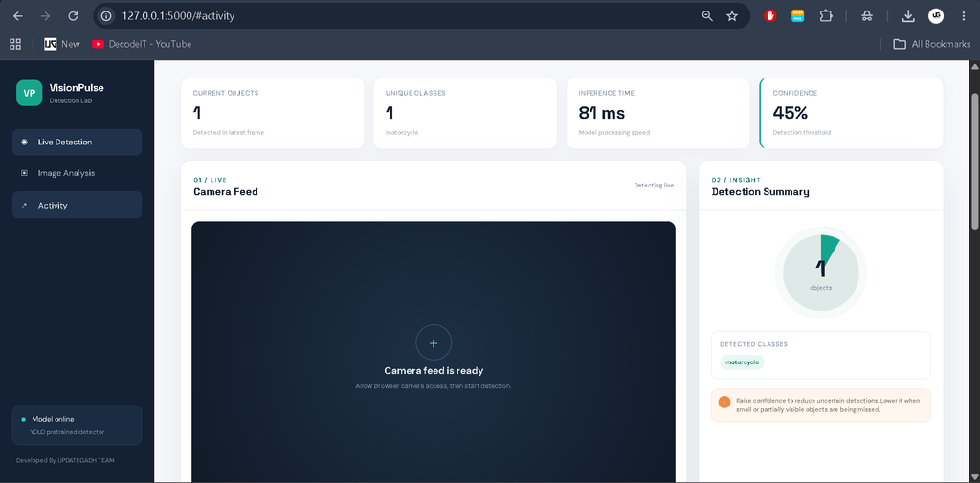Click the VP VisionPulse logo badge
The image size is (980, 483).
29,93
